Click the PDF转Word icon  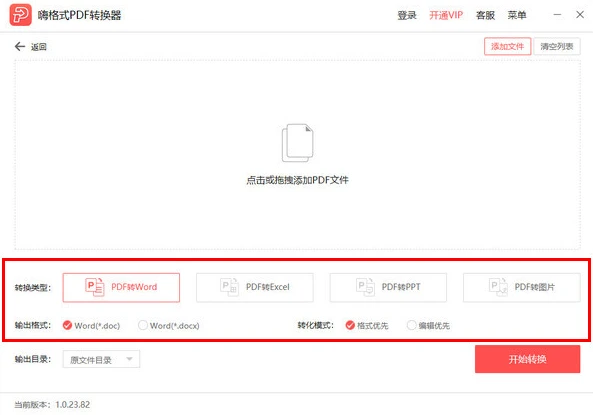(x=95, y=287)
